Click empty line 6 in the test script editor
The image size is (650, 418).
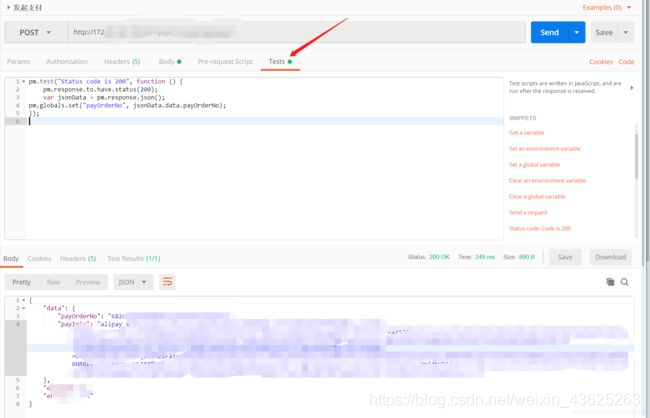point(265,121)
